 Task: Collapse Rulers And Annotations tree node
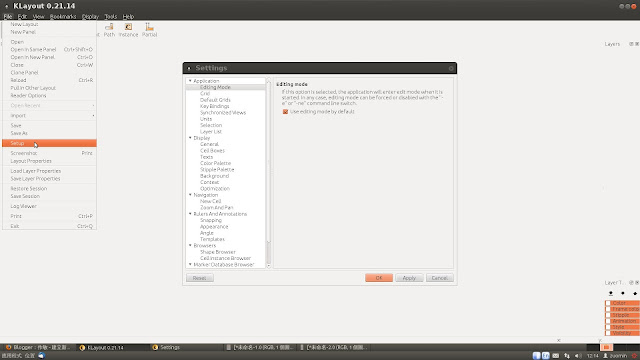click(190, 214)
